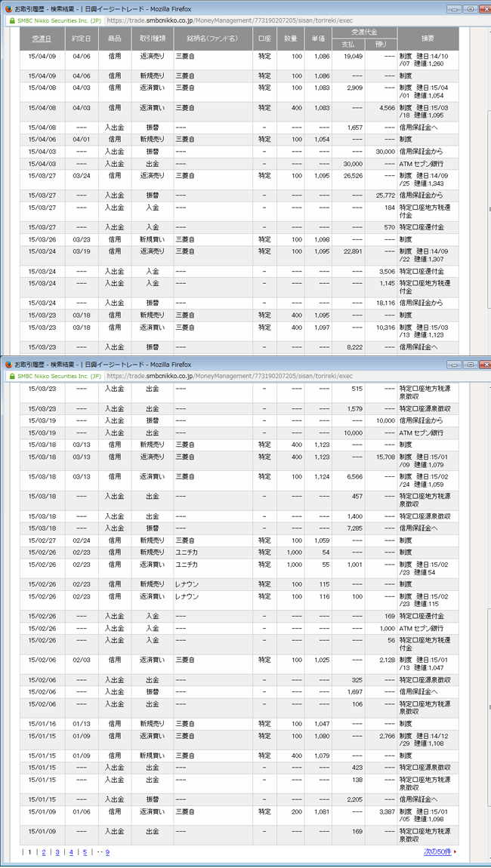The width and height of the screenshot is (491, 868).
Task: Click the payment amount 22,891
Action: click(x=353, y=251)
